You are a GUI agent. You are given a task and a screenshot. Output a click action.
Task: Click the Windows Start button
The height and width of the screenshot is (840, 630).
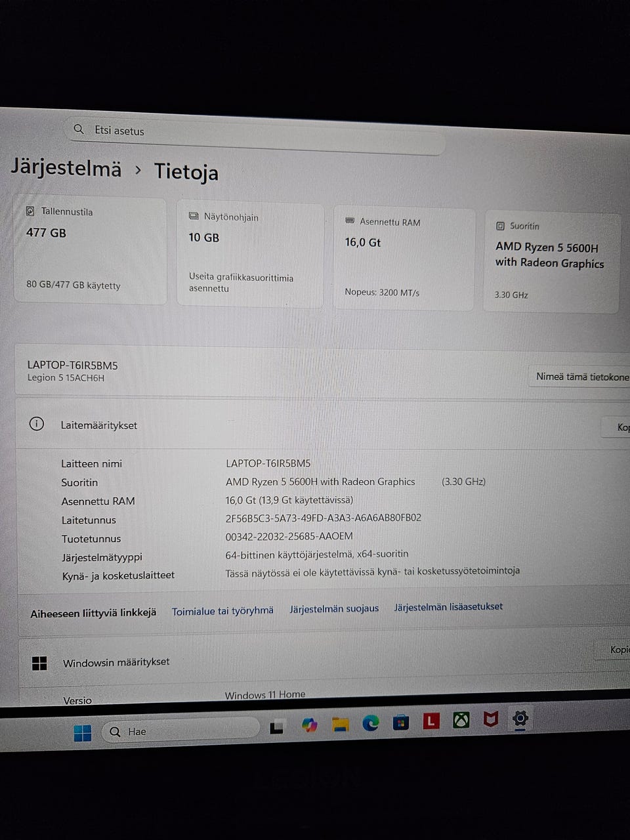pos(83,732)
